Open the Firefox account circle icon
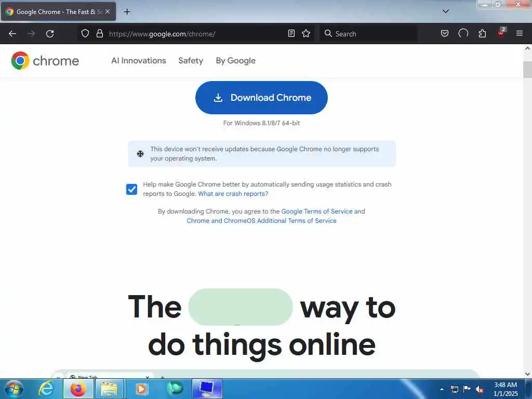Viewport: 532px width, 399px height. (x=463, y=33)
